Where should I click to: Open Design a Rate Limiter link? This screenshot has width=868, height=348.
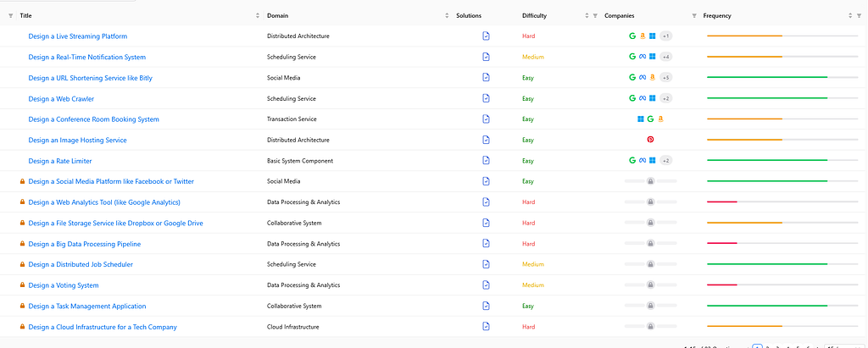tap(60, 161)
